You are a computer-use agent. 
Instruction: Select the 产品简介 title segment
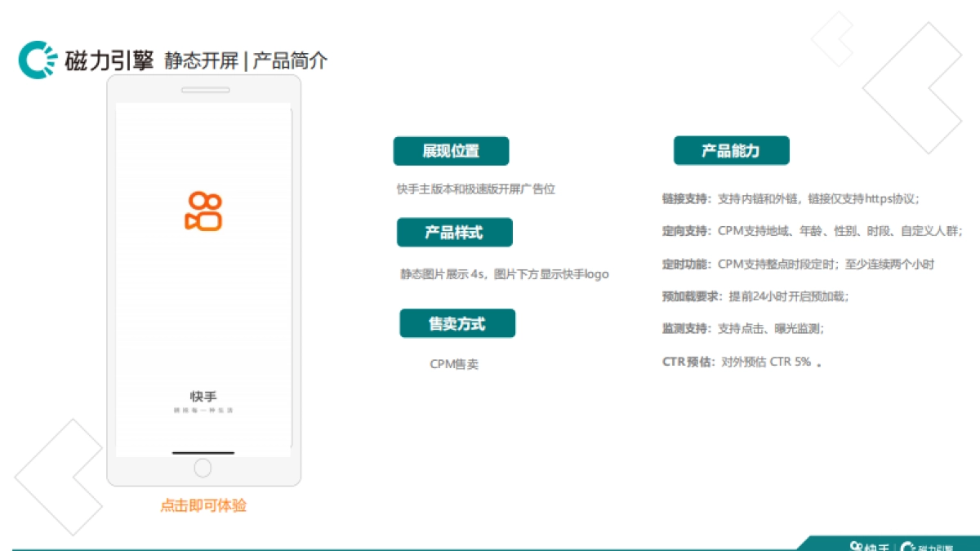pos(289,60)
